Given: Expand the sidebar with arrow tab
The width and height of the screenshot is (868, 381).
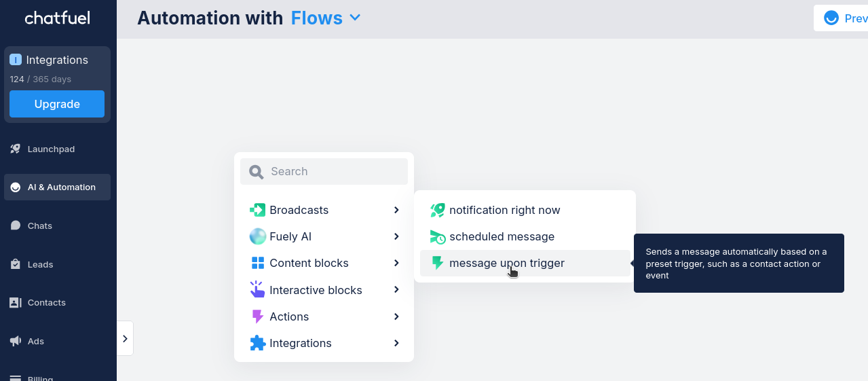Looking at the screenshot, I should coord(125,338).
